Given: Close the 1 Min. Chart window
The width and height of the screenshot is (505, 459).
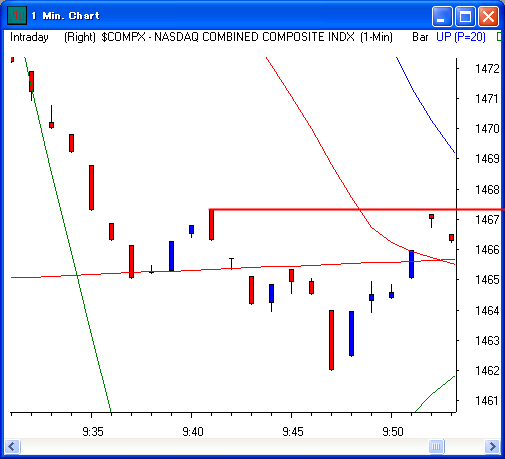Looking at the screenshot, I should pyautogui.click(x=488, y=16).
